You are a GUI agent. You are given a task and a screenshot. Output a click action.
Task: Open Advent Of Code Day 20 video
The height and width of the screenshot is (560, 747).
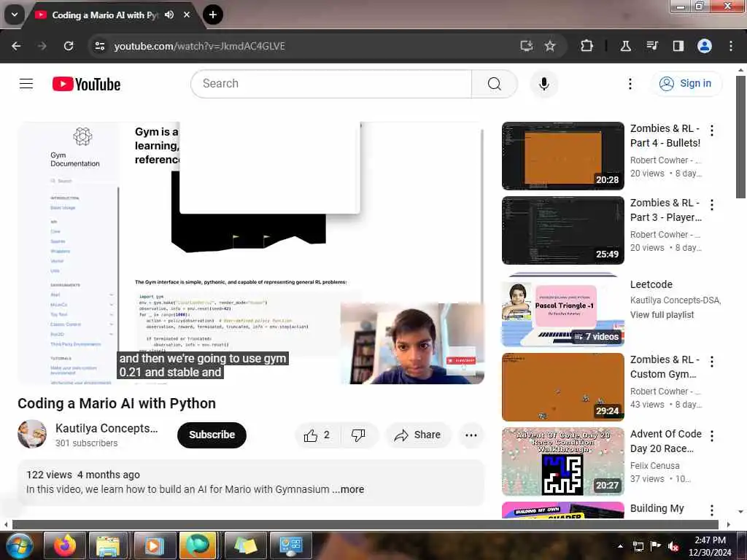(x=562, y=462)
